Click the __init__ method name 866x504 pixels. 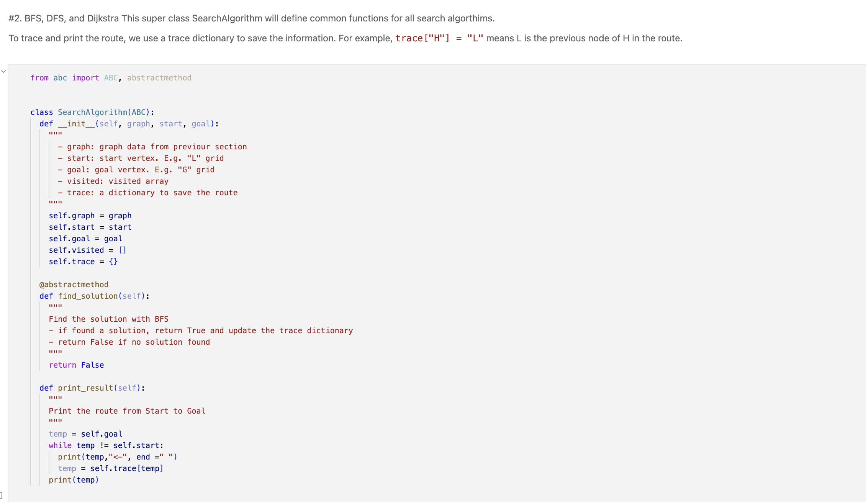[x=76, y=124]
